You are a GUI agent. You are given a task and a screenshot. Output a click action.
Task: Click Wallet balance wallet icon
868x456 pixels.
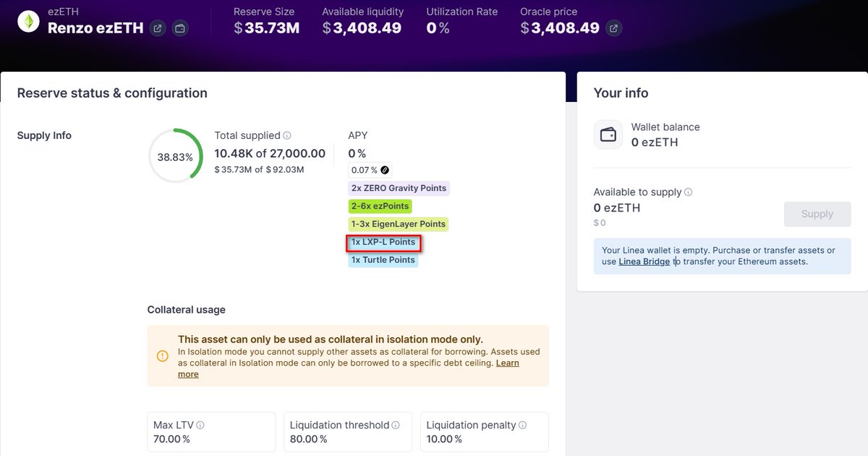click(608, 135)
